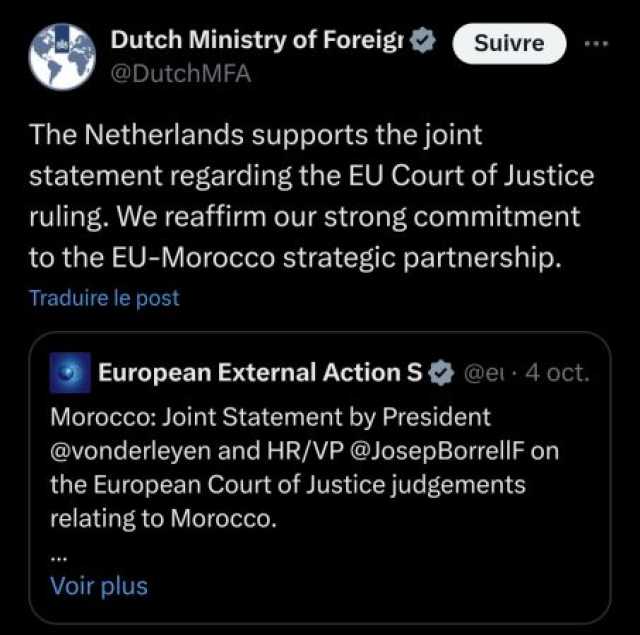Screen dimensions: 640x635
Task: Open the quoted post's truncated @eu handle
Action: click(482, 373)
